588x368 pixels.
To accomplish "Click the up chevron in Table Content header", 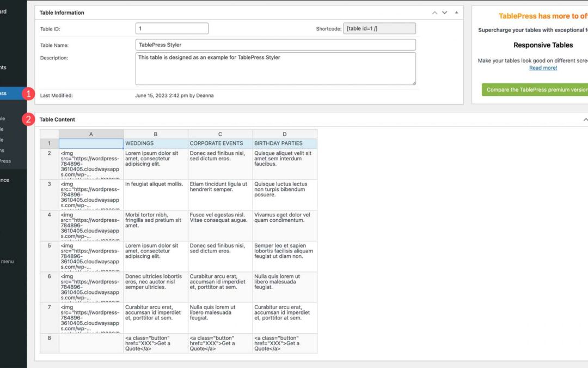I will 585,119.
